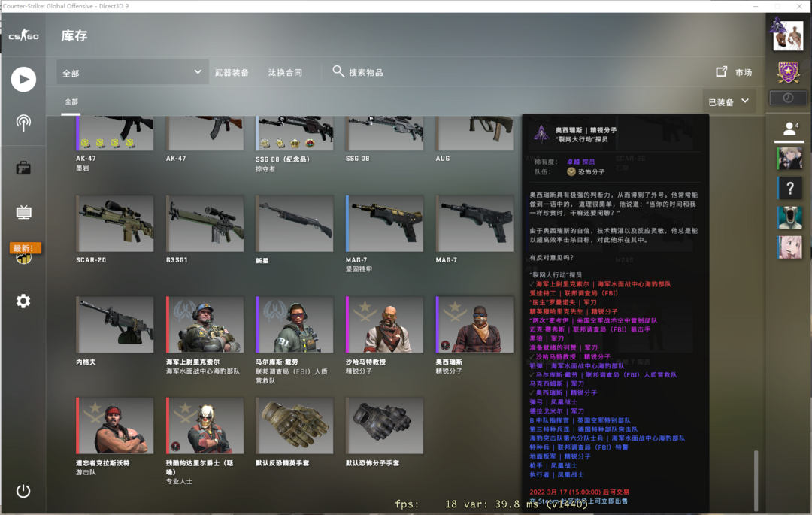Select the AK-47 墨岩 item
812x515 pixels.
[114, 134]
